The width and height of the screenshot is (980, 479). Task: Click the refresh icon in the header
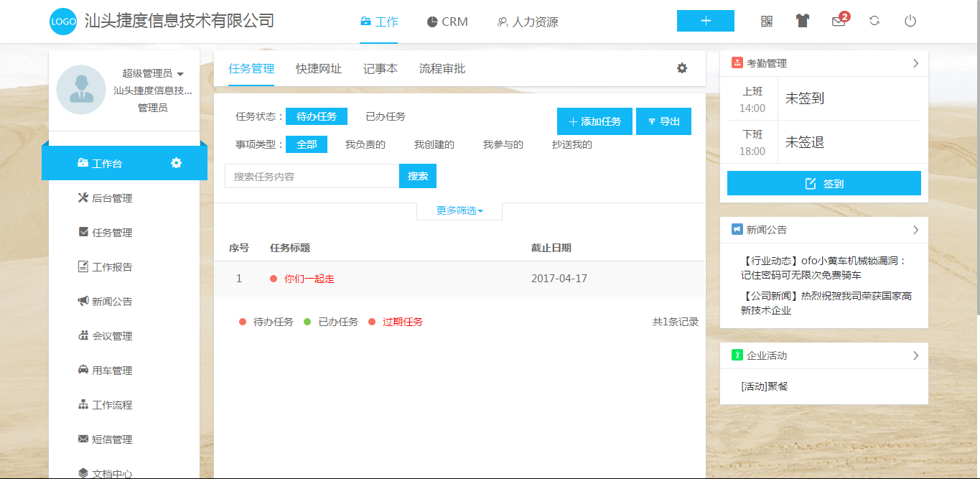[x=874, y=22]
